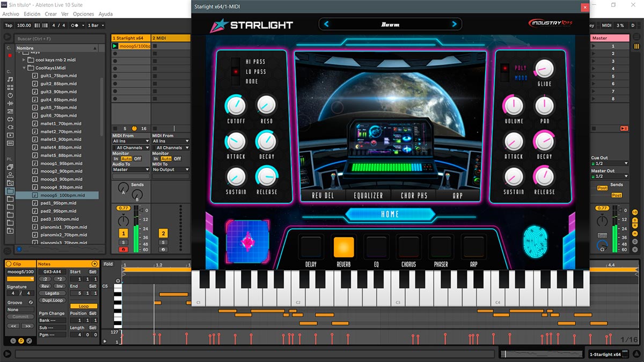Select mallet3_90bpm.mid file
The image size is (644, 362).
(61, 139)
